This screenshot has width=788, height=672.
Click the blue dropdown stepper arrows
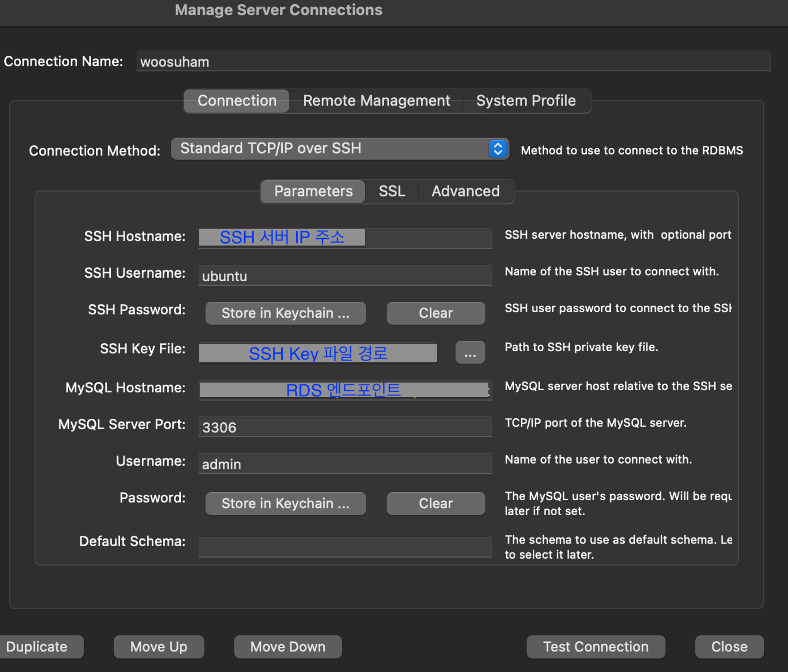click(498, 149)
